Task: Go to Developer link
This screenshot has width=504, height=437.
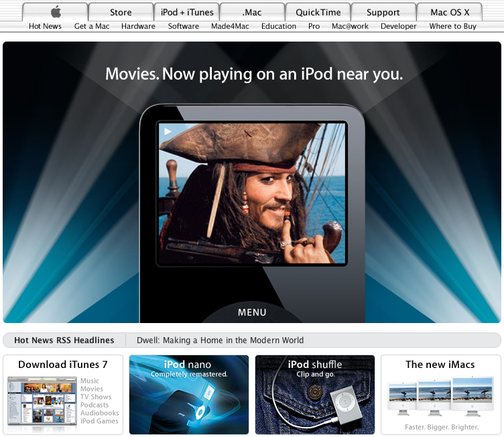Action: click(399, 26)
